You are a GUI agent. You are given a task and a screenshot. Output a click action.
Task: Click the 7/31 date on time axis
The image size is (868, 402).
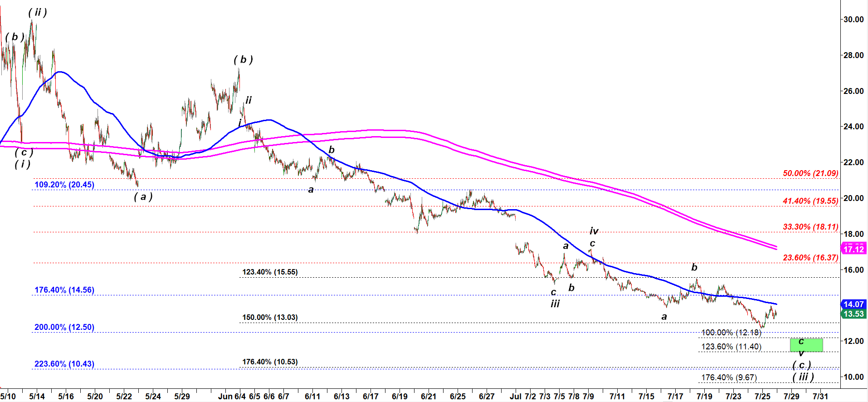pyautogui.click(x=820, y=396)
